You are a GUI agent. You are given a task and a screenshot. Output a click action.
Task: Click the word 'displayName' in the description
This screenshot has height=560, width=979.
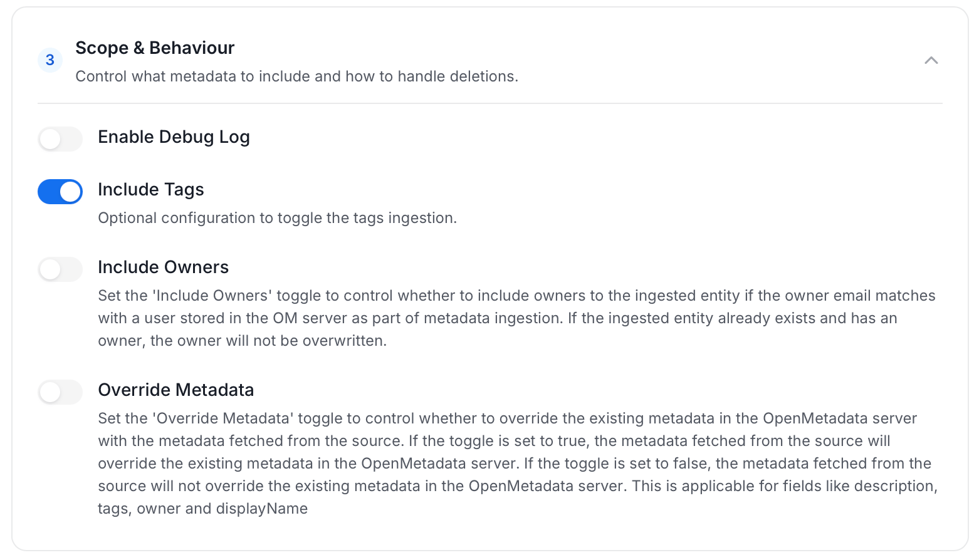[x=262, y=509]
